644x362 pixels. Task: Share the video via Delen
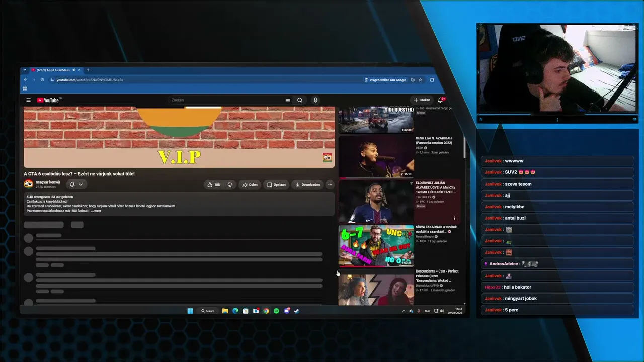[x=250, y=185]
